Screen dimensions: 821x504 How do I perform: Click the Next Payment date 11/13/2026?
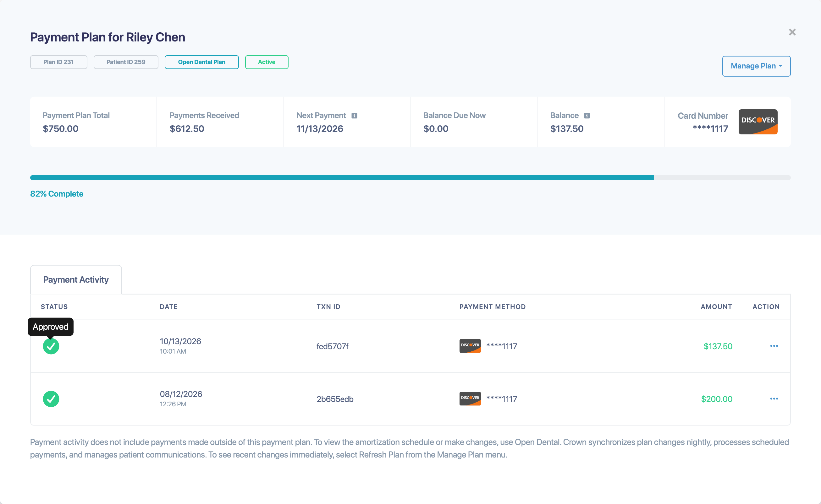(320, 129)
